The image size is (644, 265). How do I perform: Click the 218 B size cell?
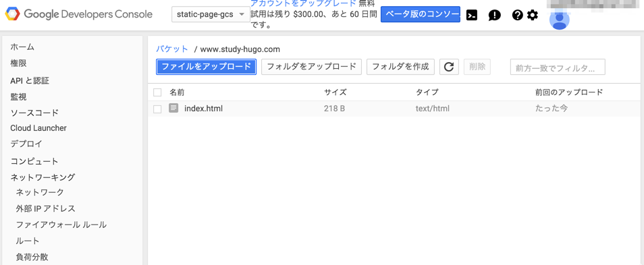(x=334, y=109)
